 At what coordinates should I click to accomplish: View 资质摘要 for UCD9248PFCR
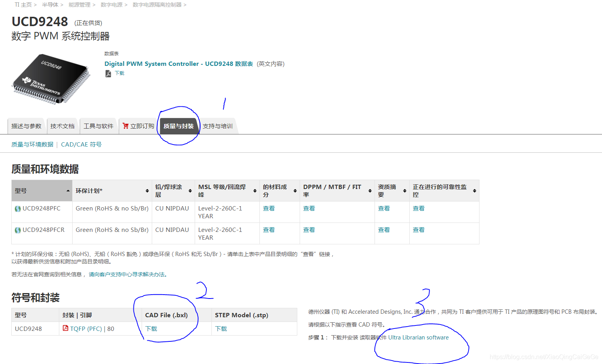[x=384, y=230]
